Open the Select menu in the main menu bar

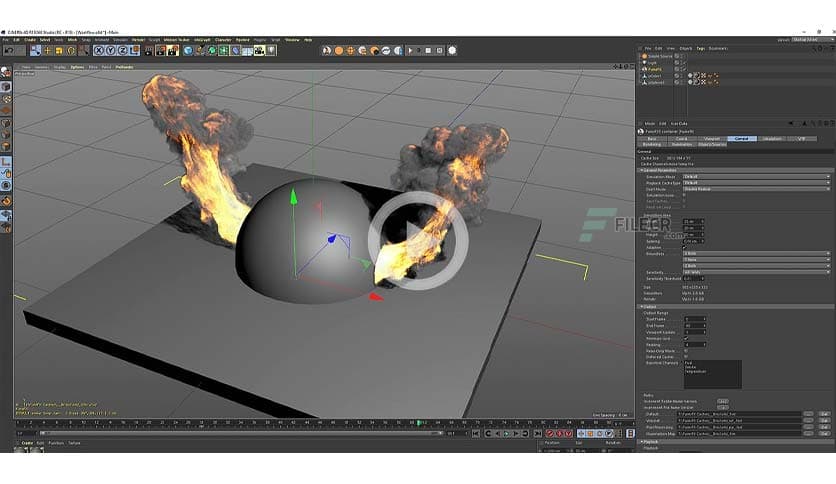click(x=45, y=40)
